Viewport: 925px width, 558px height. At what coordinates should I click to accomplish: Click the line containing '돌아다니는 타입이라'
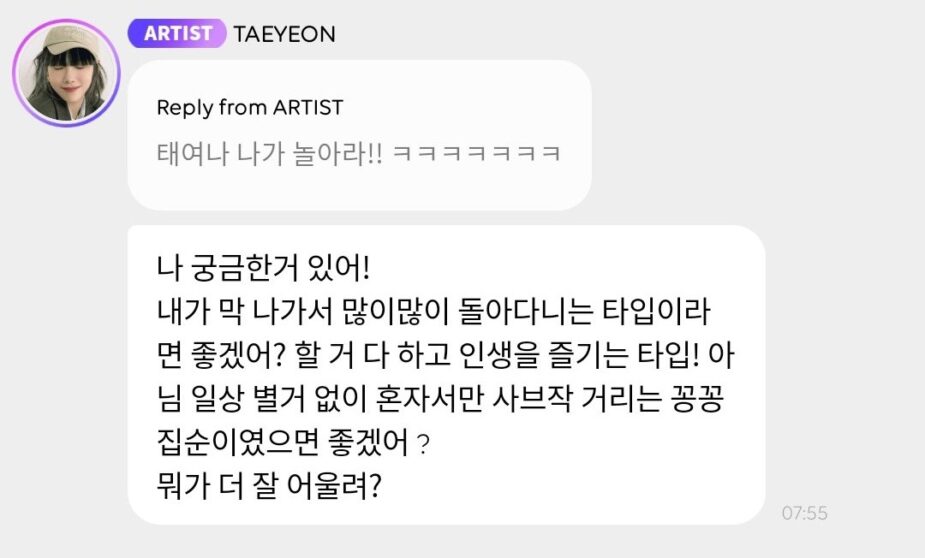pyautogui.click(x=434, y=311)
